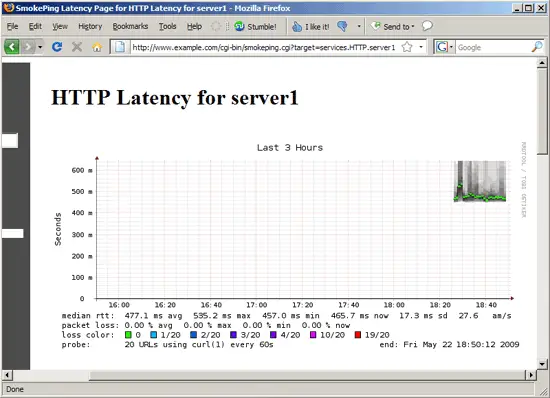The width and height of the screenshot is (550, 398).
Task: Click the horizontal scrollbar right arrow
Action: pyautogui.click(x=531, y=375)
